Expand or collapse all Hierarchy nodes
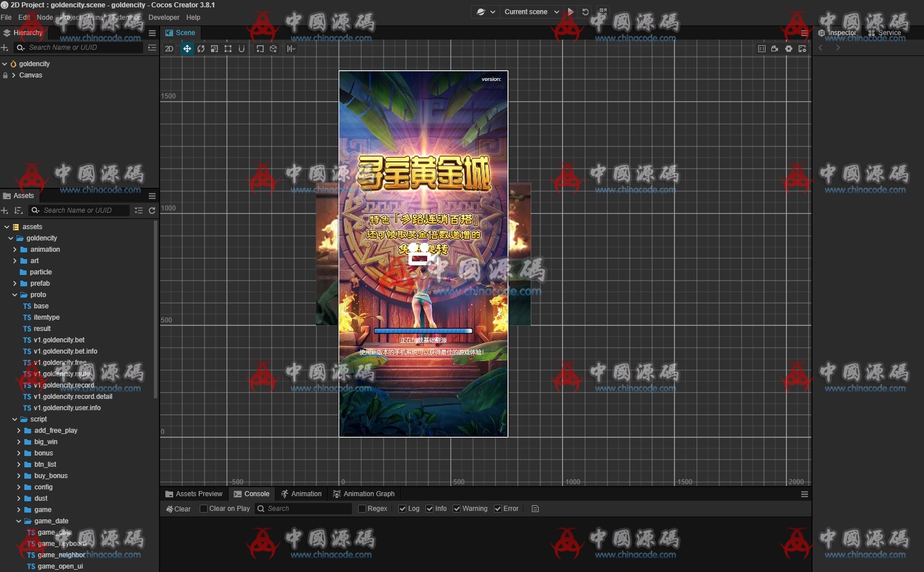The height and width of the screenshot is (572, 924). (x=152, y=48)
